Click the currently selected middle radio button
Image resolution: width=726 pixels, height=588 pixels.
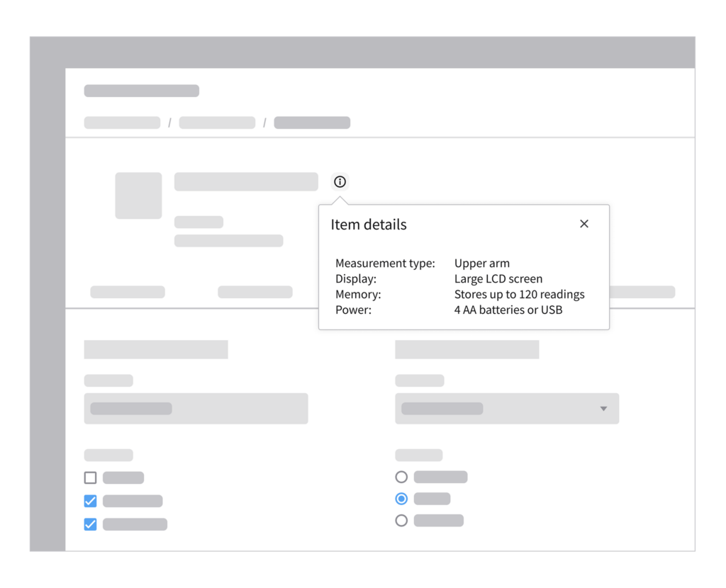(x=401, y=499)
